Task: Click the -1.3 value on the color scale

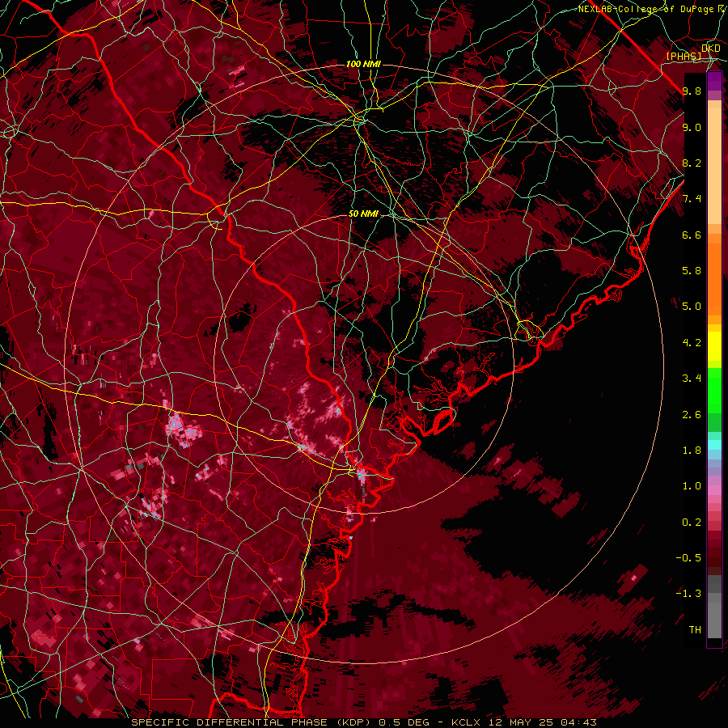Action: (689, 594)
